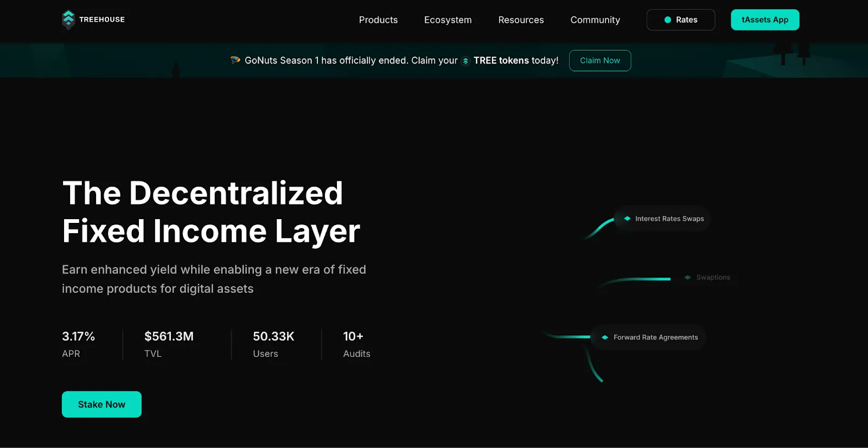This screenshot has width=868, height=448.
Task: Open the Products menu
Action: [x=378, y=20]
